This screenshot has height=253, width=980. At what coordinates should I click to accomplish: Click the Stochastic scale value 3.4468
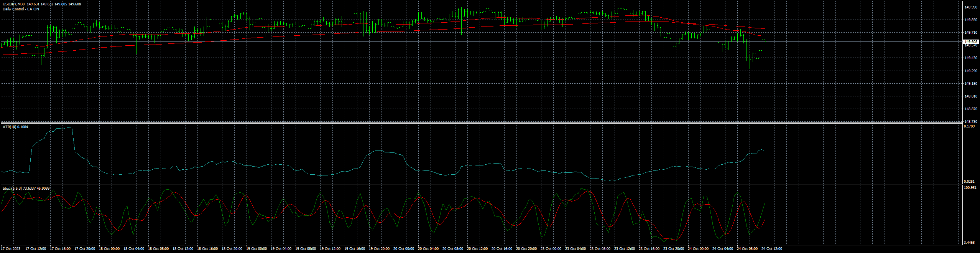[970, 243]
